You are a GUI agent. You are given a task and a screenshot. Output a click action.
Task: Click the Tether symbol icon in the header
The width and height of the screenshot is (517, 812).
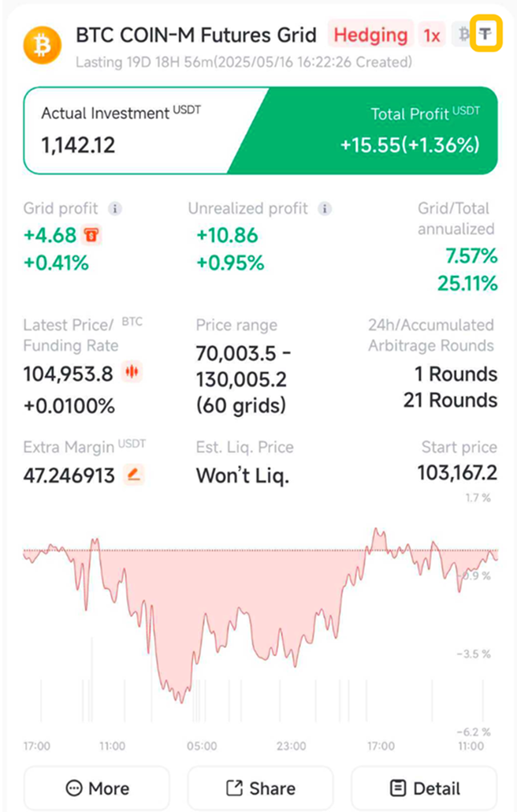point(486,35)
